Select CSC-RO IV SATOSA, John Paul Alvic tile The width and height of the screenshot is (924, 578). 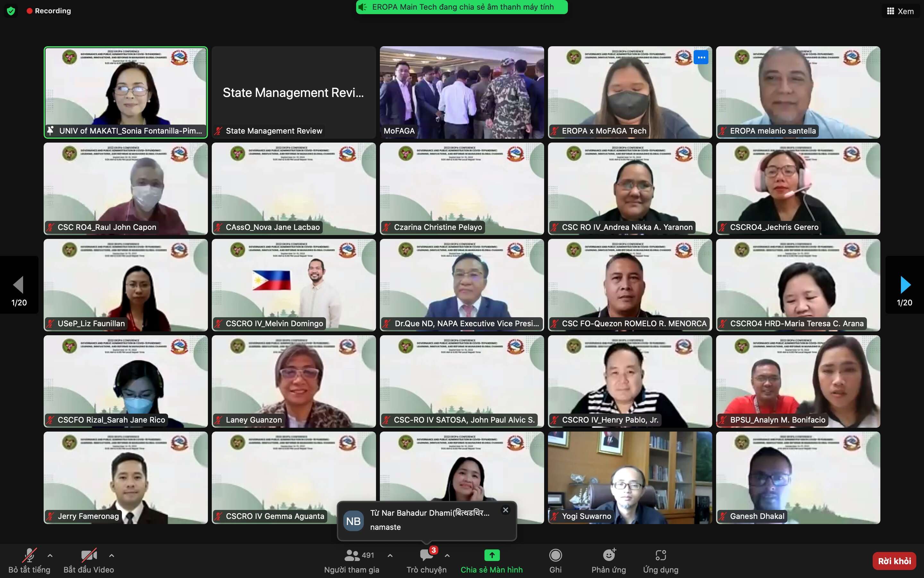(462, 381)
